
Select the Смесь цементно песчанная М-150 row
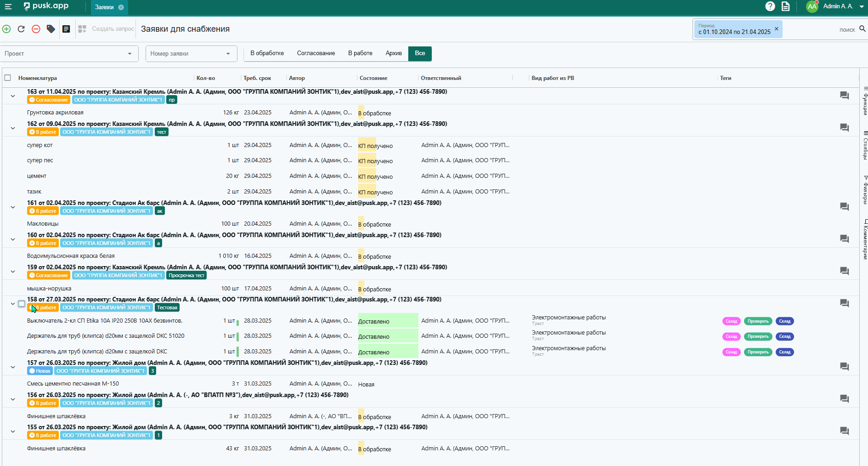[430, 384]
